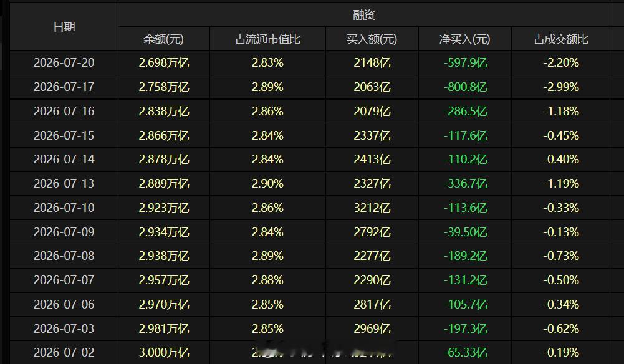Click the date cell 2026-07-15
Image resolution: width=624 pixels, height=364 pixels.
click(x=64, y=135)
